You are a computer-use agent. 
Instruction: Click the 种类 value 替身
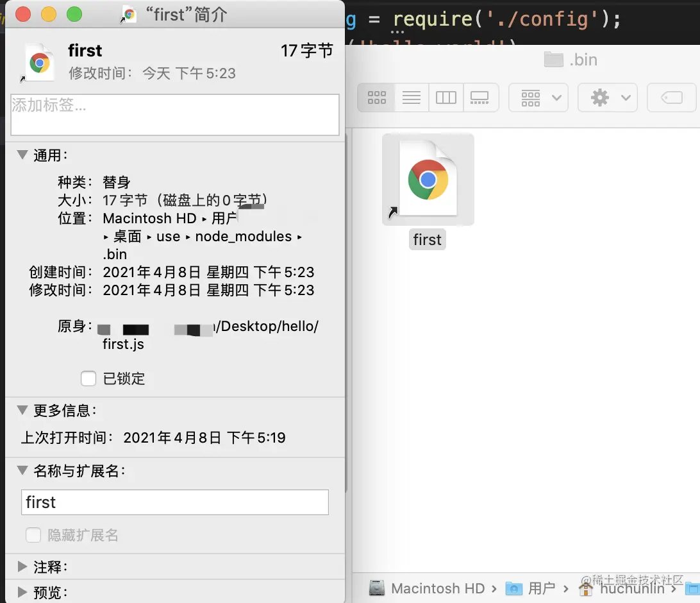coord(117,182)
